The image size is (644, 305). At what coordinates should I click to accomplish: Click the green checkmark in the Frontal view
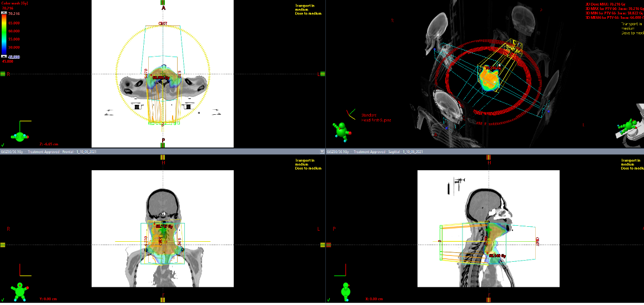tap(3, 299)
